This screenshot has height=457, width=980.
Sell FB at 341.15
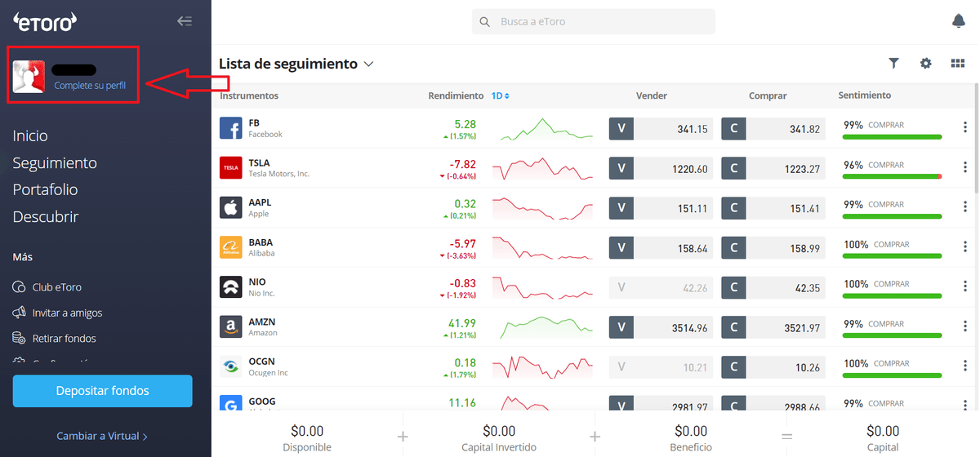(x=661, y=128)
